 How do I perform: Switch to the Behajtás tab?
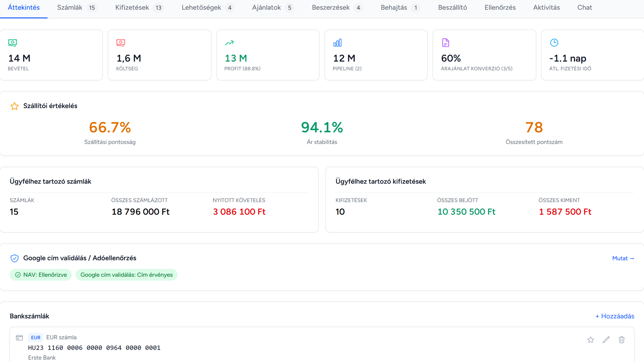point(400,8)
